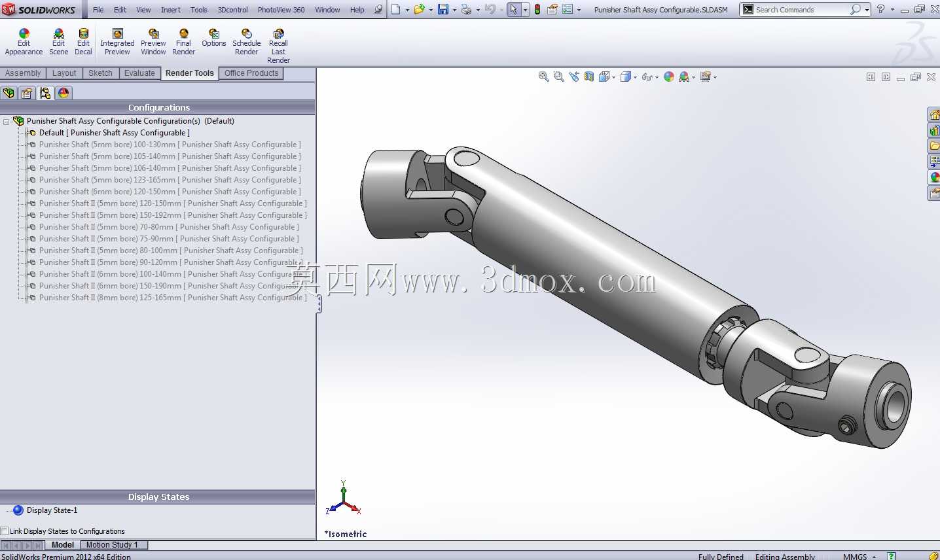Click the Zoom to Fit icon
The height and width of the screenshot is (560, 940).
[543, 77]
